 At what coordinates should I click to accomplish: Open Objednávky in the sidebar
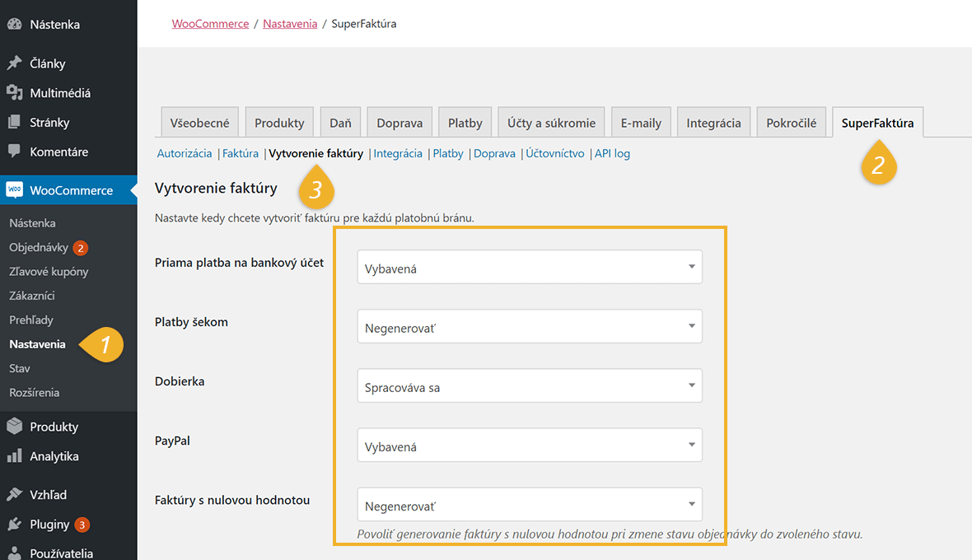click(x=39, y=247)
